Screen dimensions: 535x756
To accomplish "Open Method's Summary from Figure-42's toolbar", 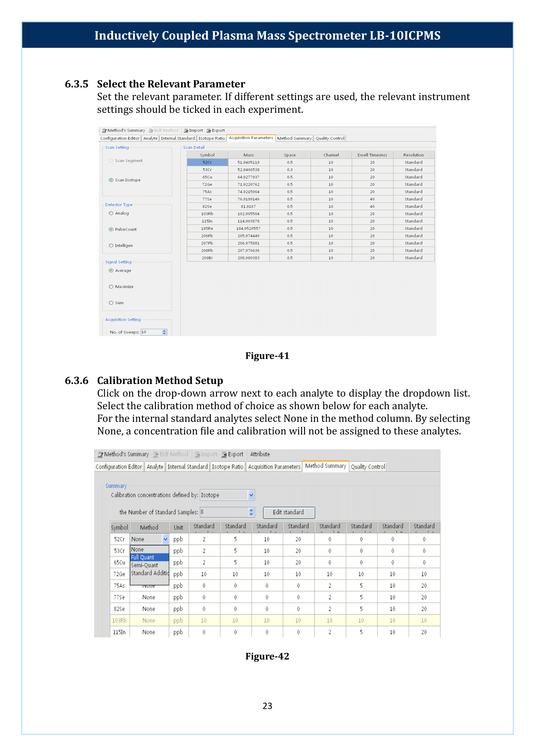I will click(x=123, y=454).
